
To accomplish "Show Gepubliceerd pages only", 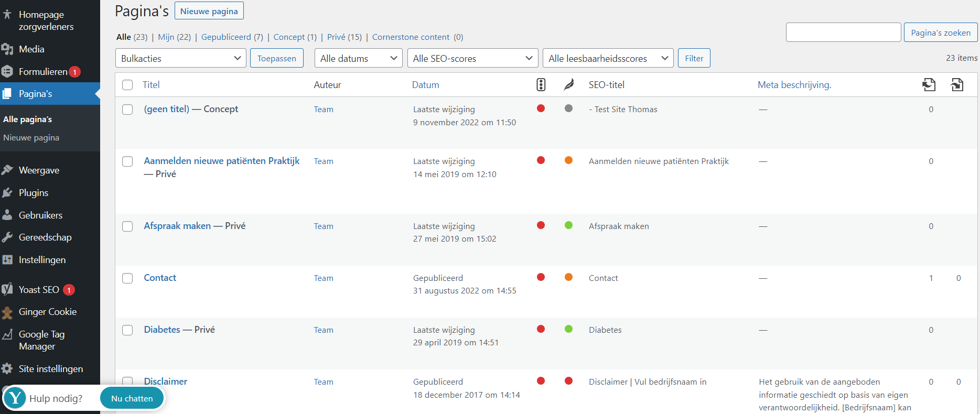I will [232, 37].
